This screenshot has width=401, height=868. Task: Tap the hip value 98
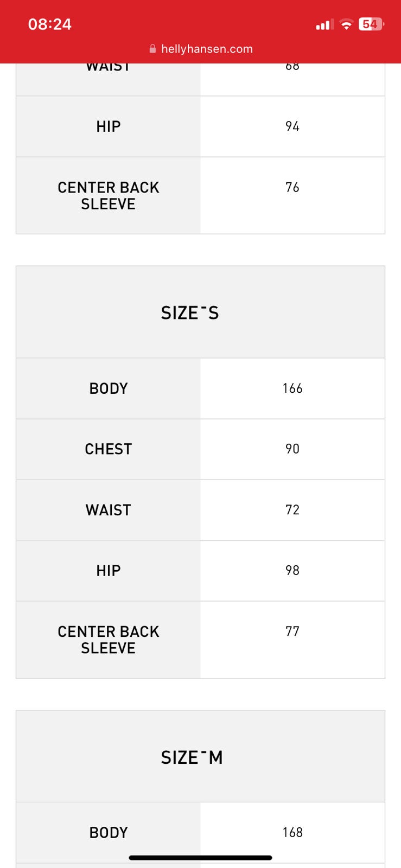pyautogui.click(x=292, y=571)
